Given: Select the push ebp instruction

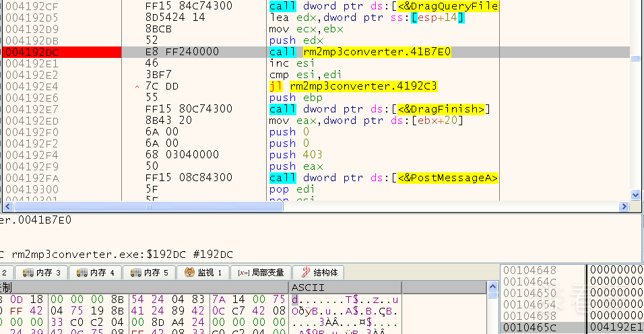Looking at the screenshot, I should pyautogui.click(x=296, y=98).
